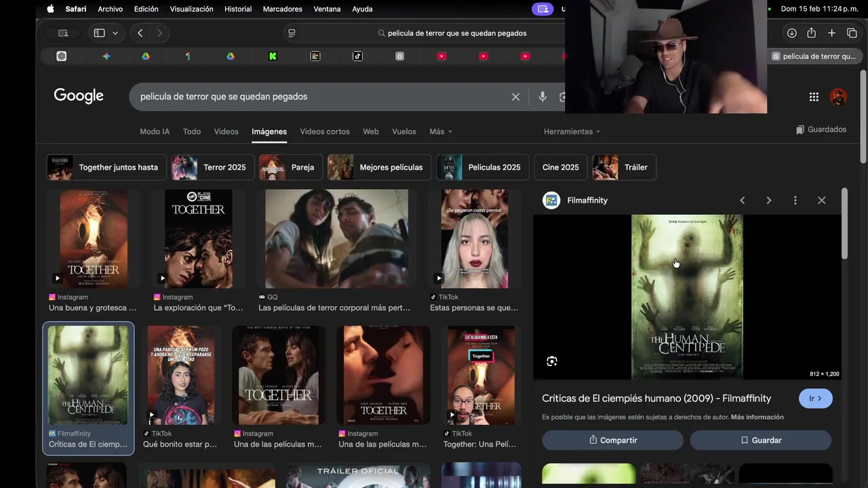Open Guardados saved items

pyautogui.click(x=821, y=129)
